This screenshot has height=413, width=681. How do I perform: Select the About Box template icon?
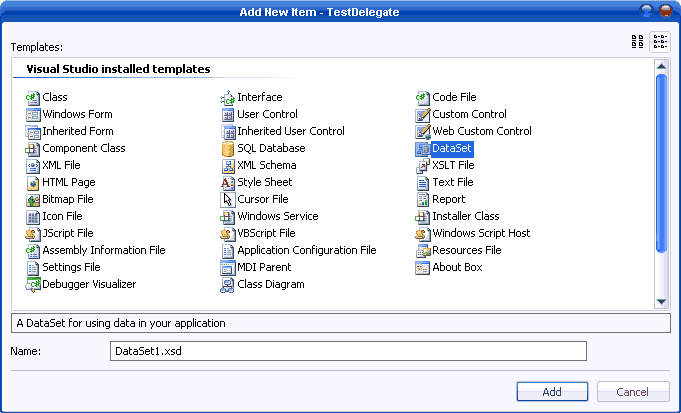click(423, 268)
